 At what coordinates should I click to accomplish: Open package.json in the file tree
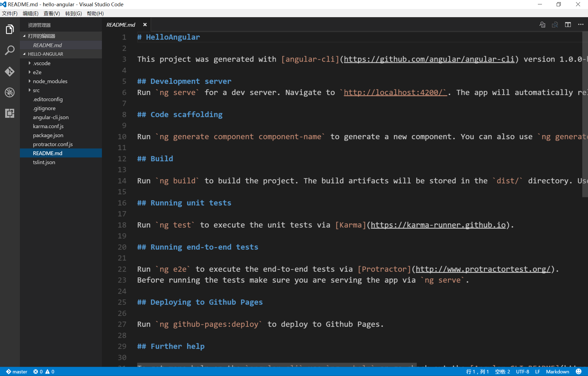48,135
